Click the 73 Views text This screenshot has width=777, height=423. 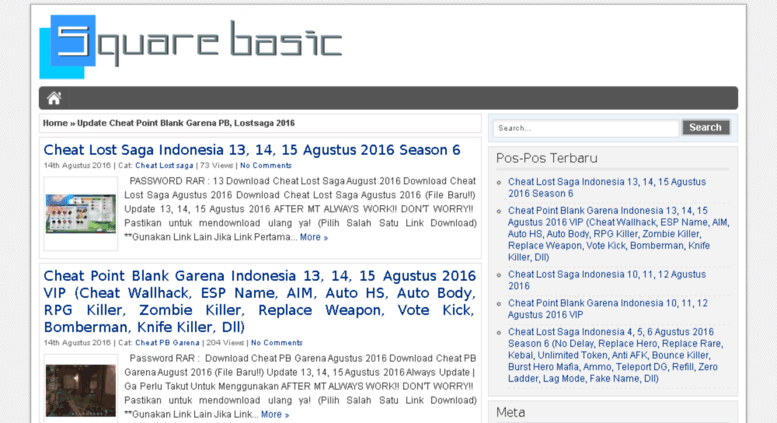[x=217, y=165]
